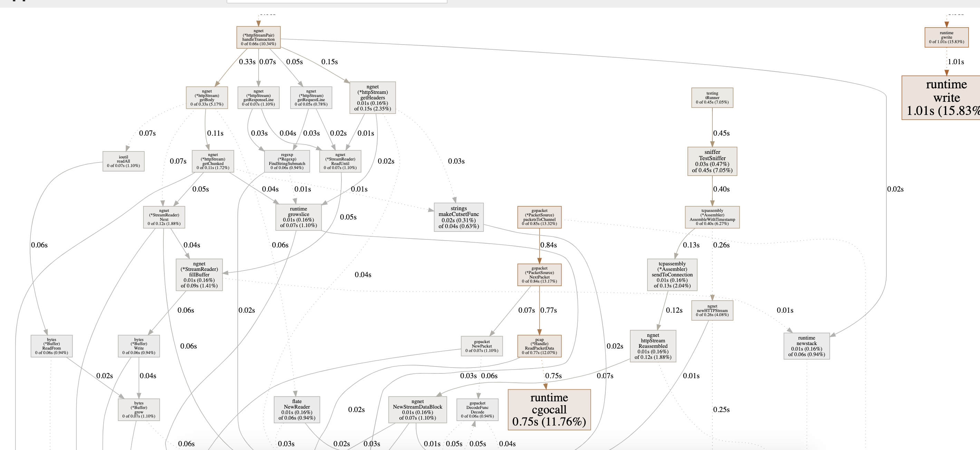
Task: Click the 0.13s edge label to sendToConnection
Action: point(691,245)
